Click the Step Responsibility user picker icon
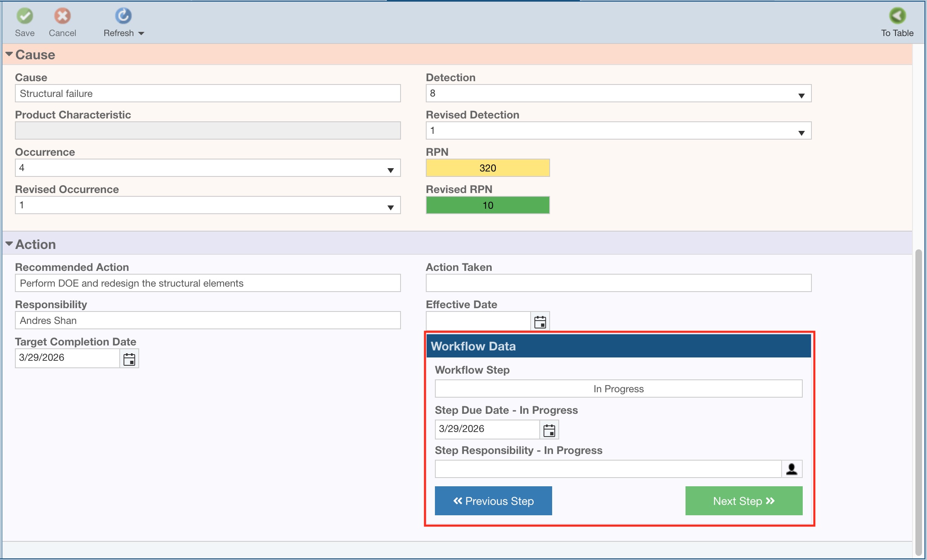The height and width of the screenshot is (560, 927). tap(792, 469)
